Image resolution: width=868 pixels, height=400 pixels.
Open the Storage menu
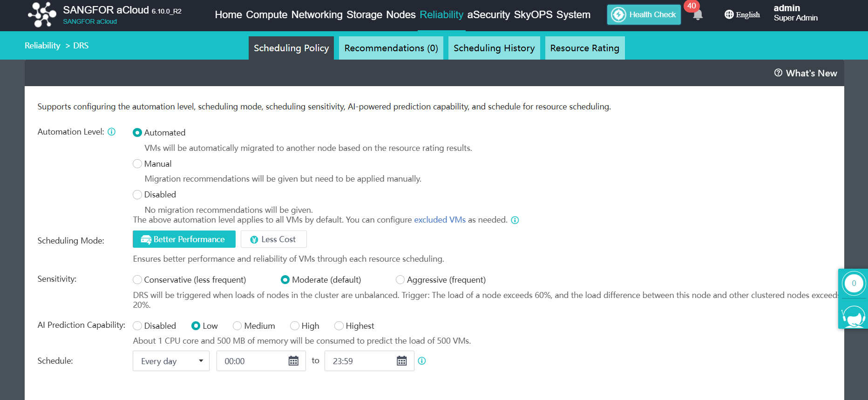[x=365, y=15]
